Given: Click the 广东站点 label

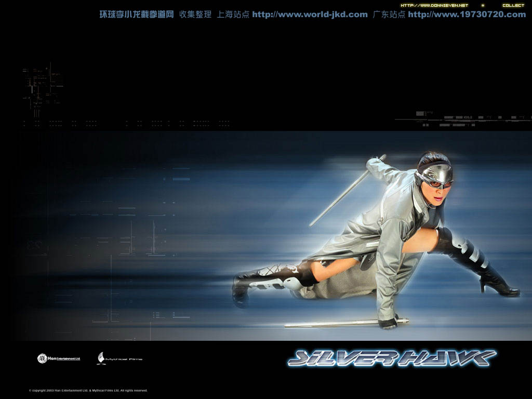Looking at the screenshot, I should [x=389, y=14].
